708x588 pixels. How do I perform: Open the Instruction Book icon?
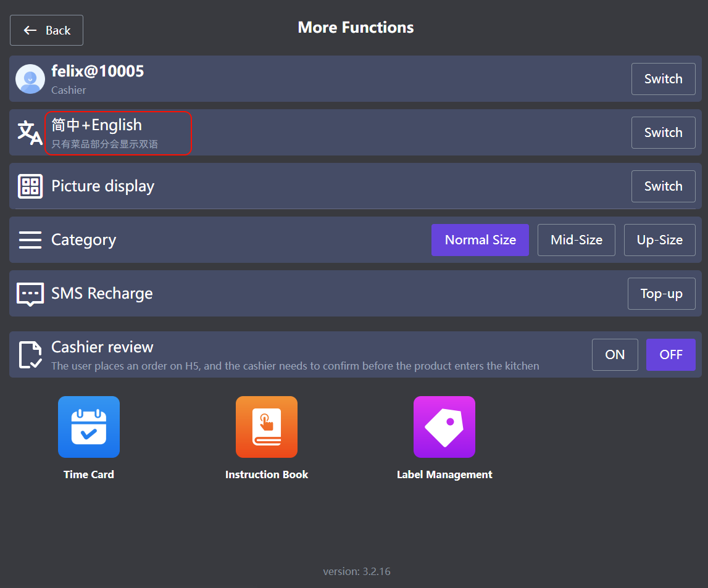(x=267, y=427)
